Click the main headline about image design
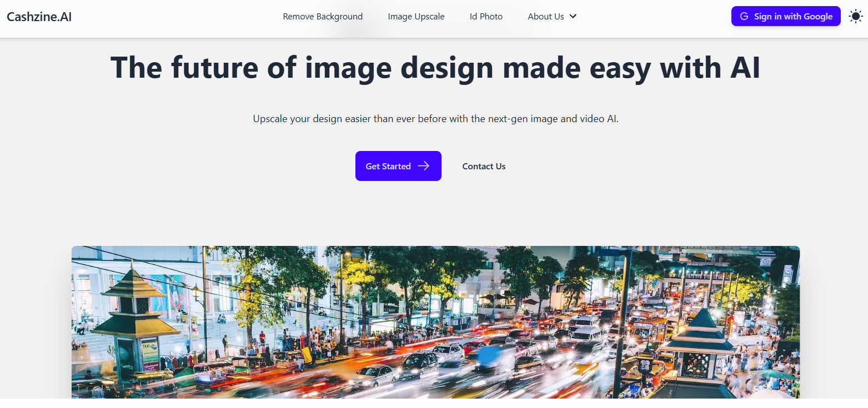This screenshot has width=868, height=408. [x=435, y=67]
